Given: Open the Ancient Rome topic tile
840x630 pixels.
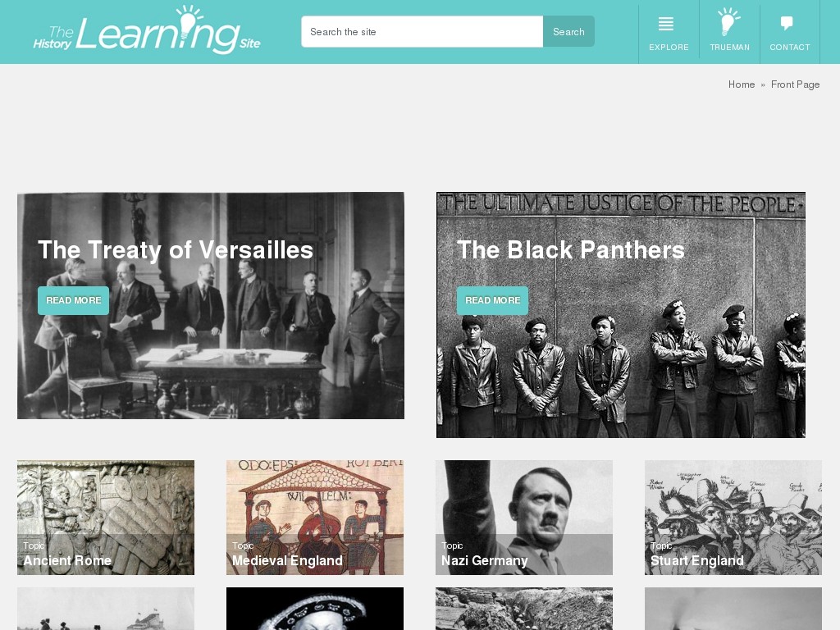Looking at the screenshot, I should (106, 518).
